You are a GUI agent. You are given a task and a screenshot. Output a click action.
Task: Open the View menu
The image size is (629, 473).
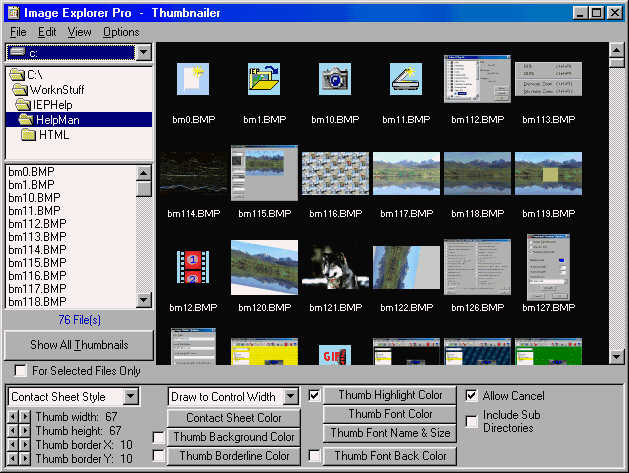click(79, 32)
